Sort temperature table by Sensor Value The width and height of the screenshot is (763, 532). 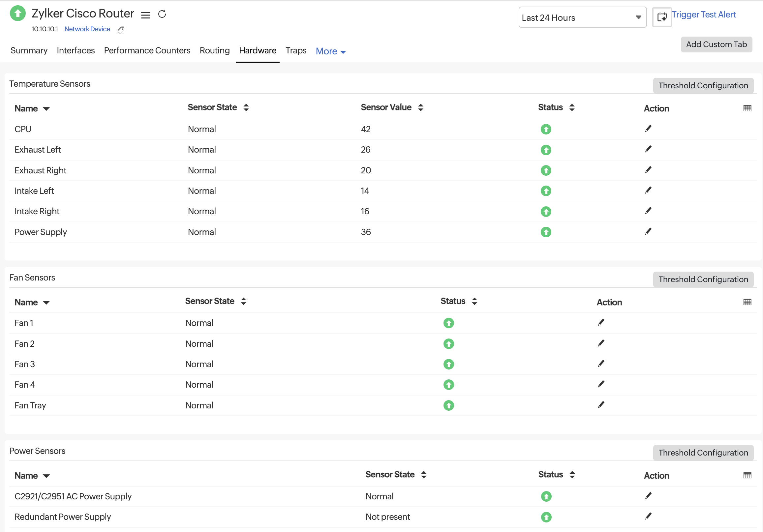(420, 107)
